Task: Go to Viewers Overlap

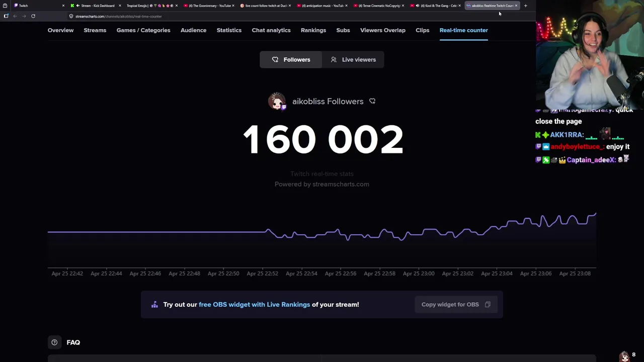Action: (x=383, y=30)
